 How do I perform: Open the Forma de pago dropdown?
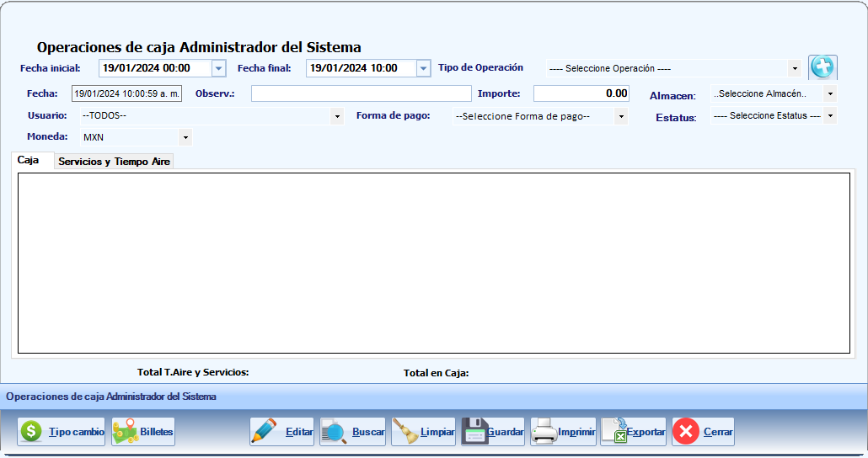click(621, 116)
